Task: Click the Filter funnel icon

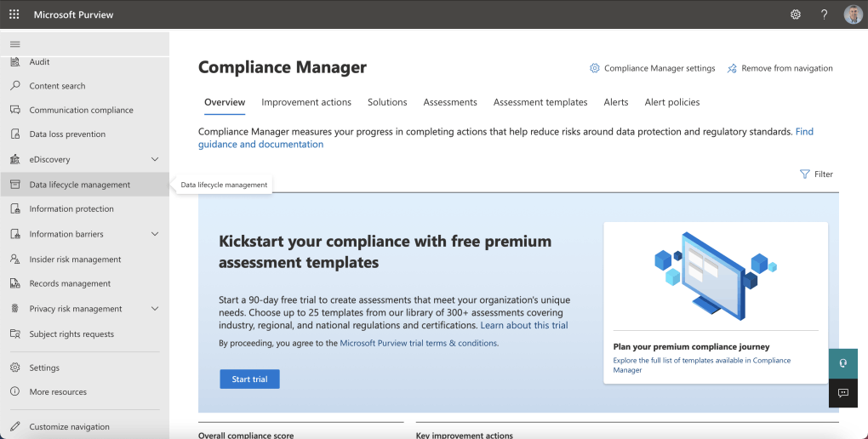Action: tap(804, 174)
